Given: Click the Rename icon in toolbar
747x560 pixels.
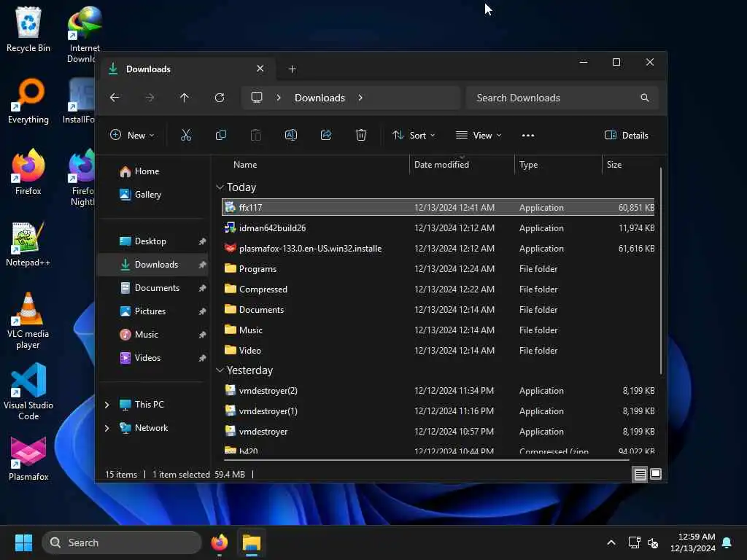Looking at the screenshot, I should click(x=291, y=136).
